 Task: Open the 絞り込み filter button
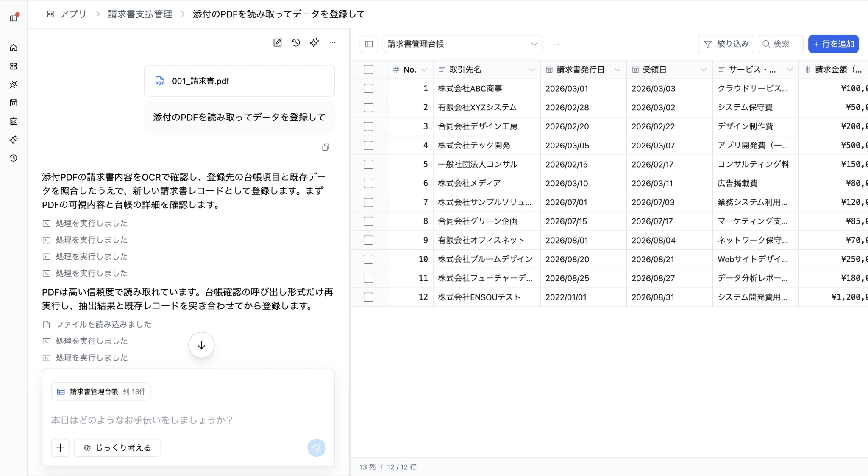pos(726,44)
